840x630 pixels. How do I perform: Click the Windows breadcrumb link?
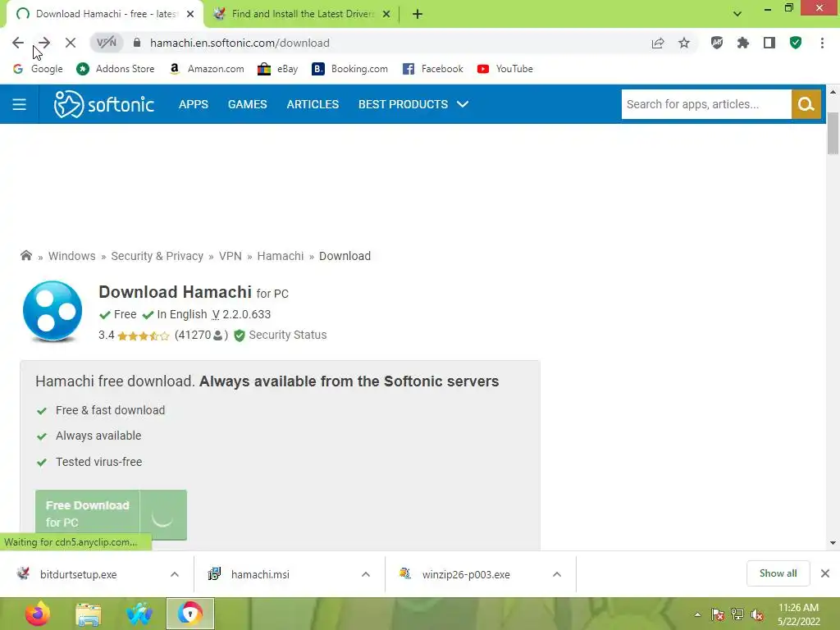pyautogui.click(x=72, y=256)
